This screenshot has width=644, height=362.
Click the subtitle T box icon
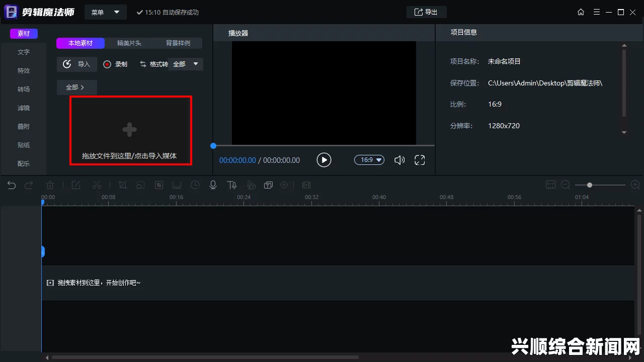tap(268, 185)
